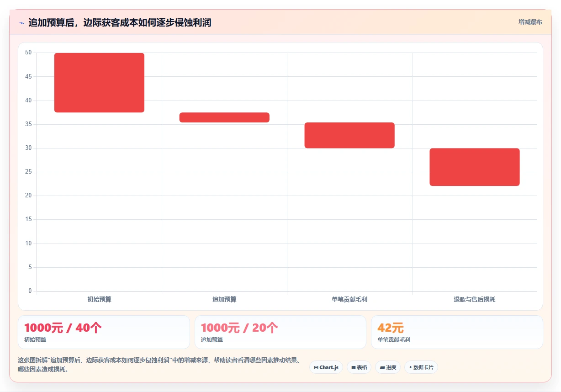Click x-axis label 退款与售后损耗

coord(475,300)
